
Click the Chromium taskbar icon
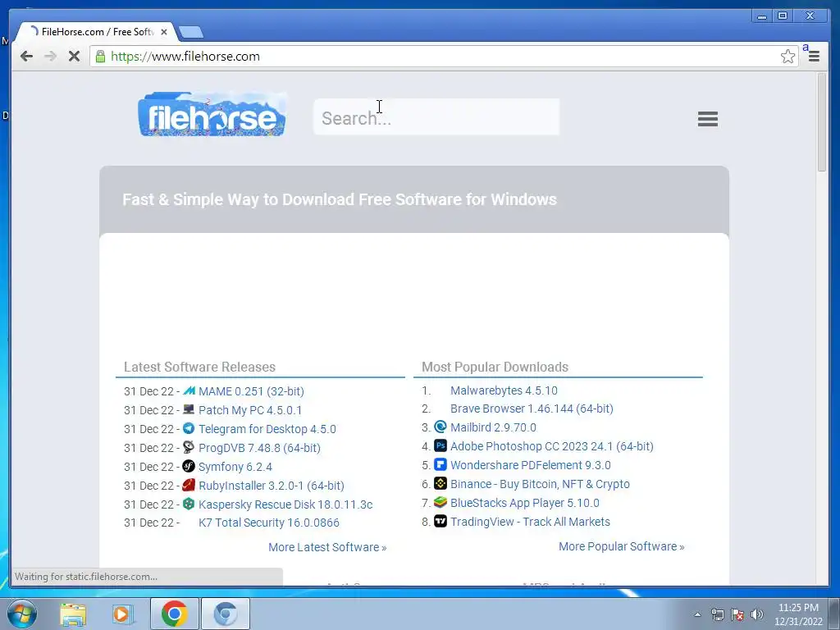click(x=225, y=614)
